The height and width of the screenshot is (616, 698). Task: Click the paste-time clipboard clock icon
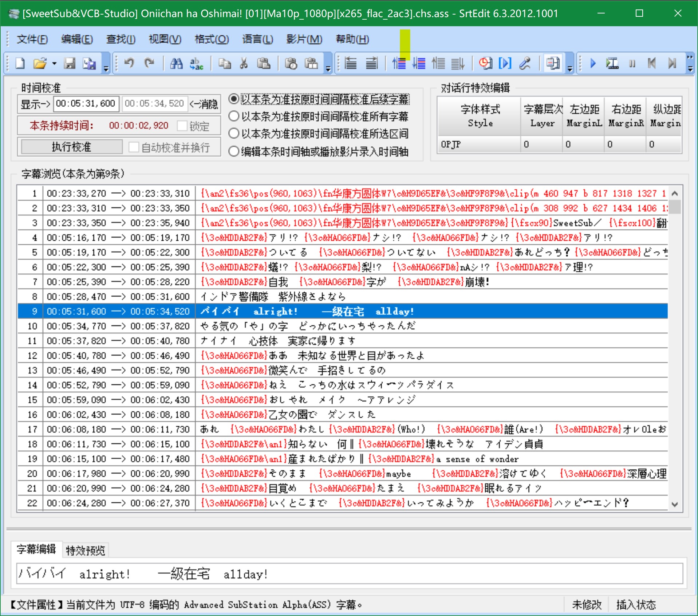pyautogui.click(x=291, y=64)
